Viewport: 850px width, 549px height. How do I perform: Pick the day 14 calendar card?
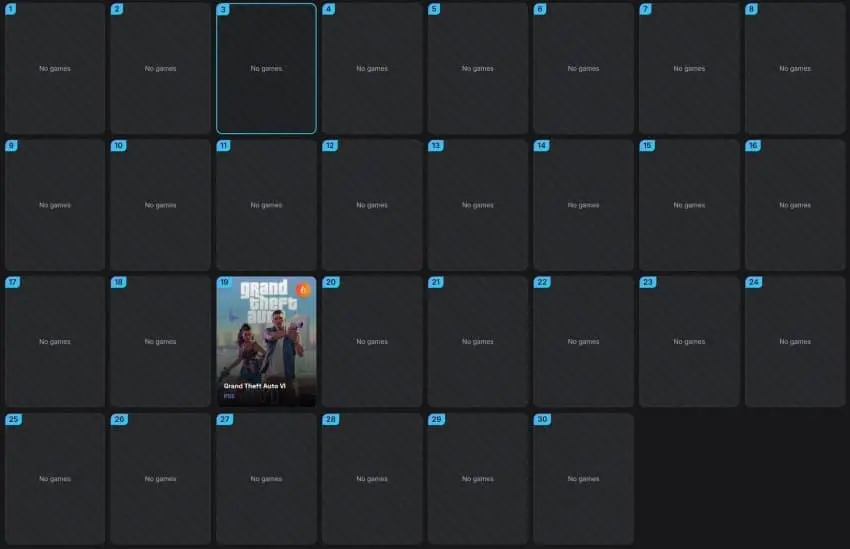click(x=583, y=205)
